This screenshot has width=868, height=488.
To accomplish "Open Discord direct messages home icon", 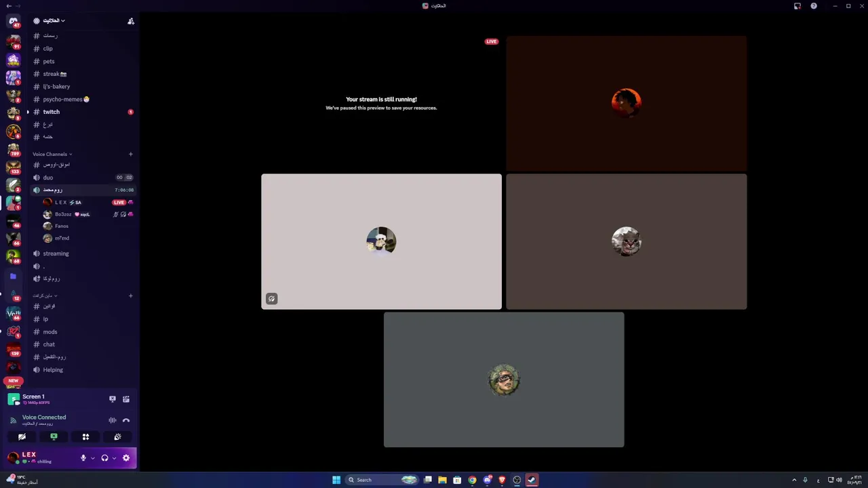I will (x=13, y=22).
